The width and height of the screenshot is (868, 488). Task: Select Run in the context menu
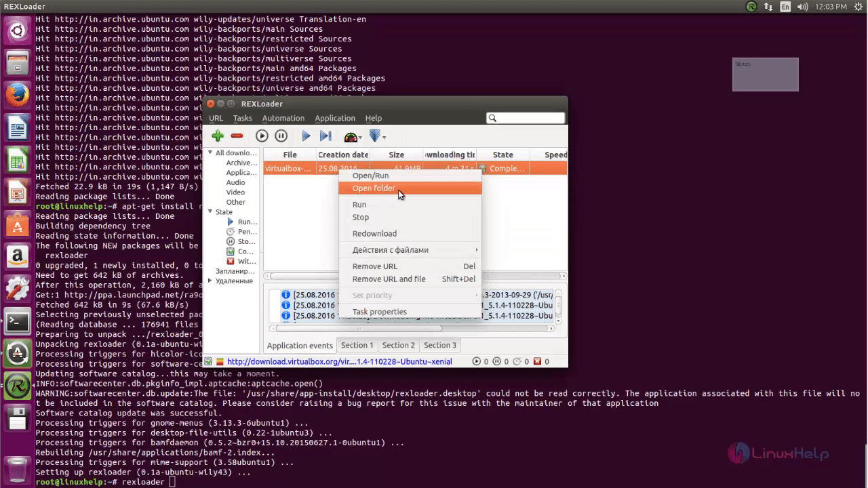pos(410,205)
